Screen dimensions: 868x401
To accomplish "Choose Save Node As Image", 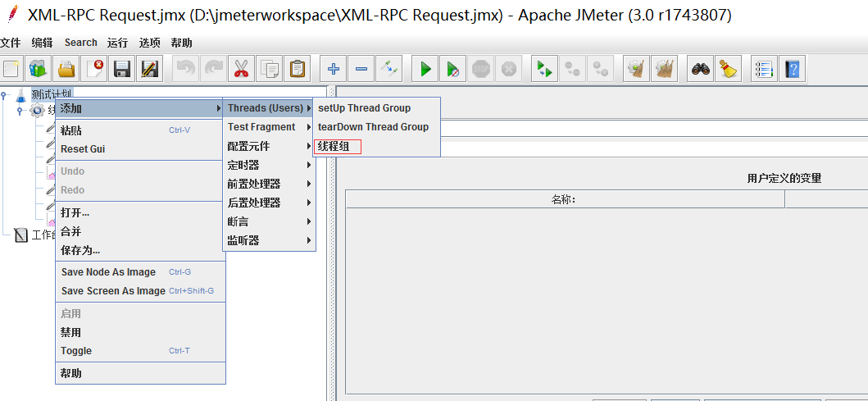I will click(x=140, y=272).
